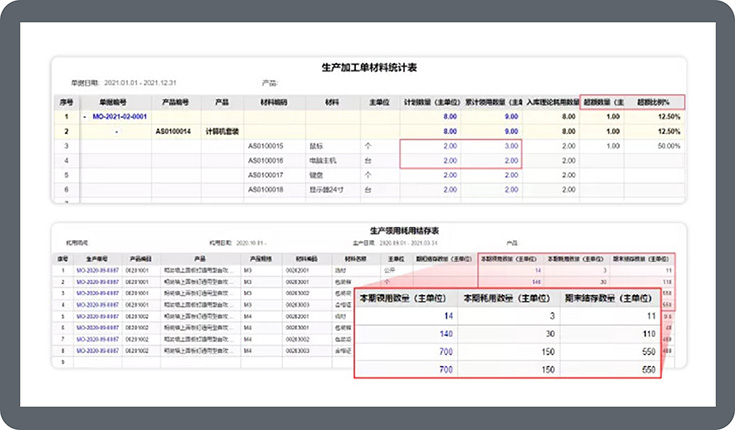Collapse the MO-2021-02-0001 order group
The image size is (735, 430).
pyautogui.click(x=84, y=117)
